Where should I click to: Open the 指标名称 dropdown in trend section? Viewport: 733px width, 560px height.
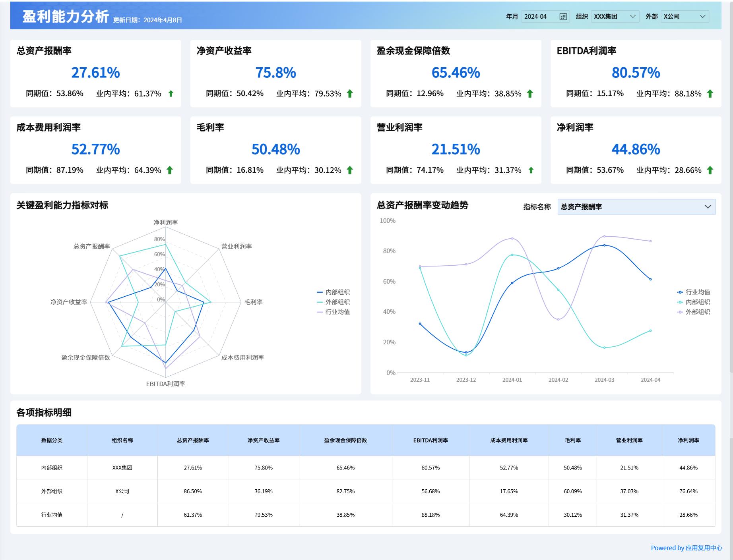tap(636, 206)
